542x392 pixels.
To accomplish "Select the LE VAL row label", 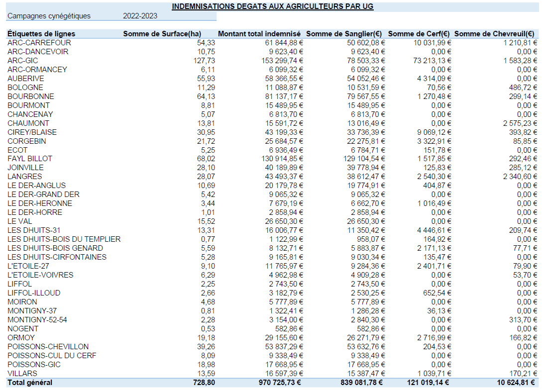I will point(20,222).
